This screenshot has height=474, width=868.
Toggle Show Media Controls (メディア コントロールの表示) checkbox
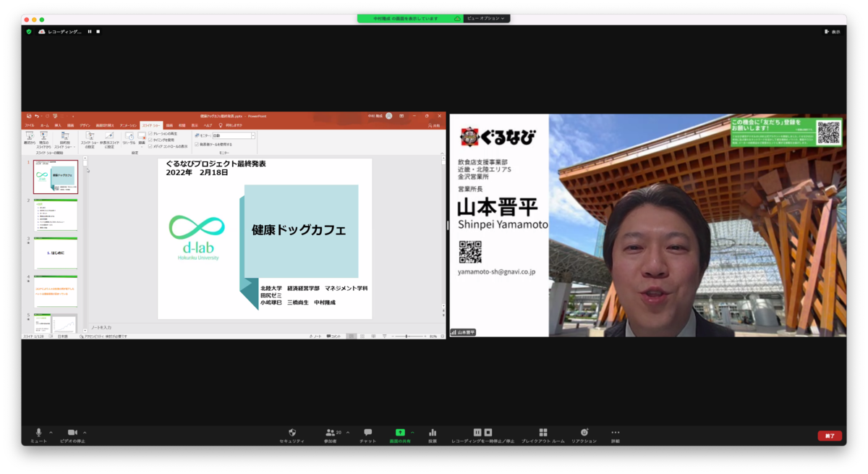point(150,146)
